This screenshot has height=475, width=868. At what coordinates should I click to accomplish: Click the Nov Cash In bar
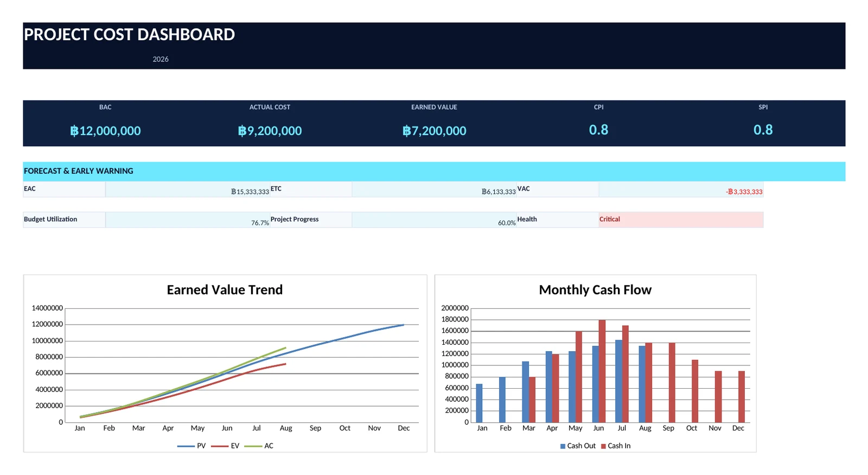[x=718, y=397]
